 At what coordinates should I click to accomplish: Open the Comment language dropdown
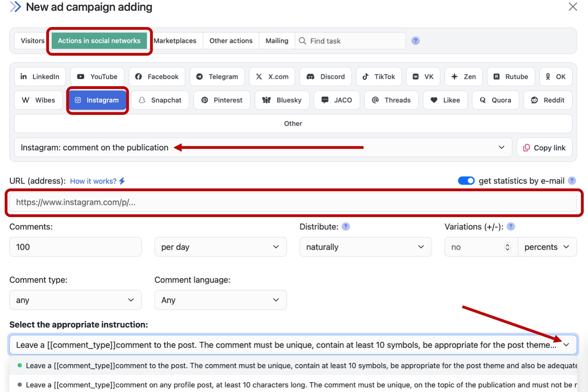pos(220,300)
